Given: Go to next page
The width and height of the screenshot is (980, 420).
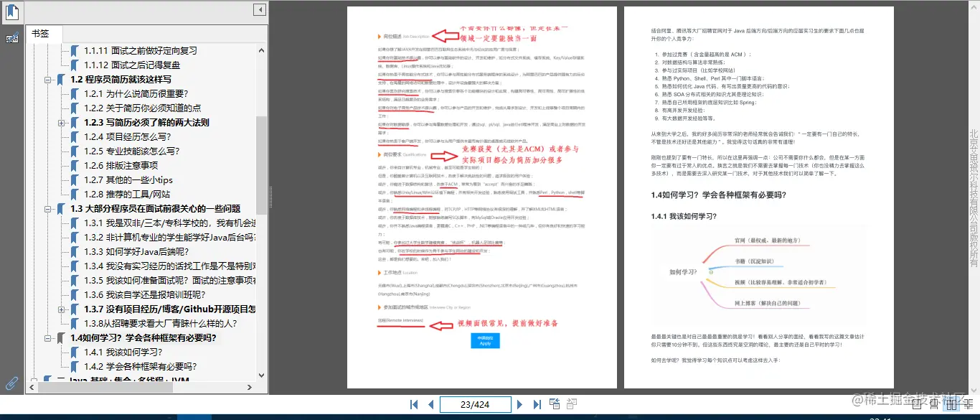Looking at the screenshot, I should click(520, 405).
